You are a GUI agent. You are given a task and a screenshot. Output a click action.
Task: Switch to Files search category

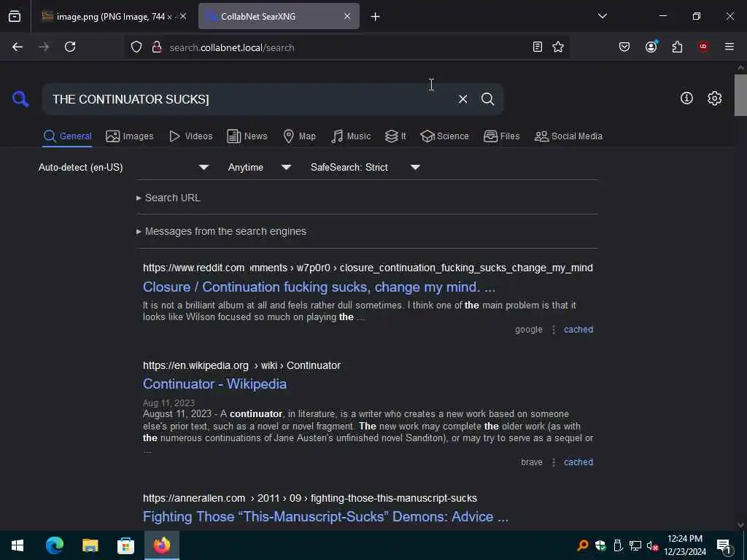coord(501,136)
